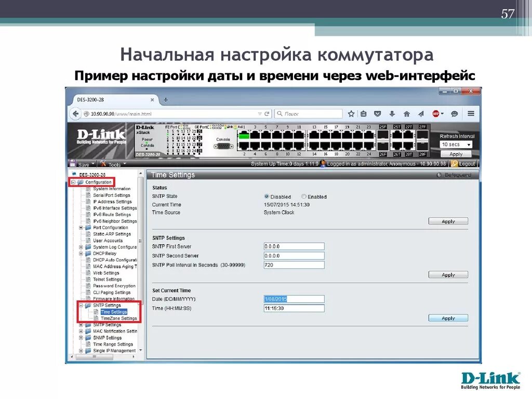The width and height of the screenshot is (532, 399).
Task: Click the D-Link logo in the banner
Action: point(101,137)
